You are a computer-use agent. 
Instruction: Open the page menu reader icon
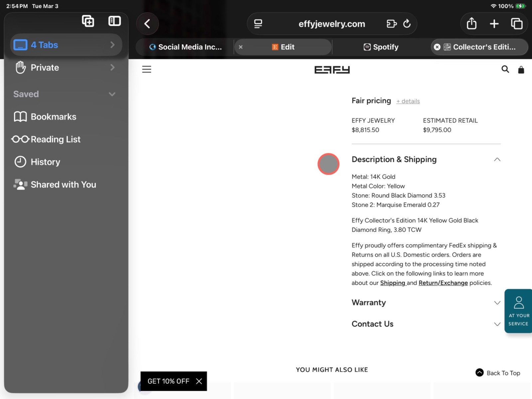258,24
